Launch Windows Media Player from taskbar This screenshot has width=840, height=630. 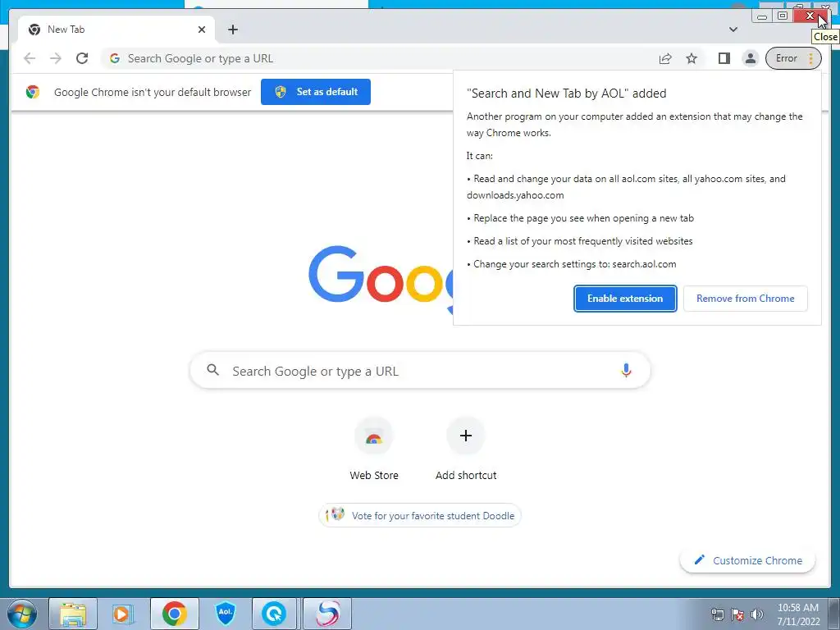coord(122,614)
